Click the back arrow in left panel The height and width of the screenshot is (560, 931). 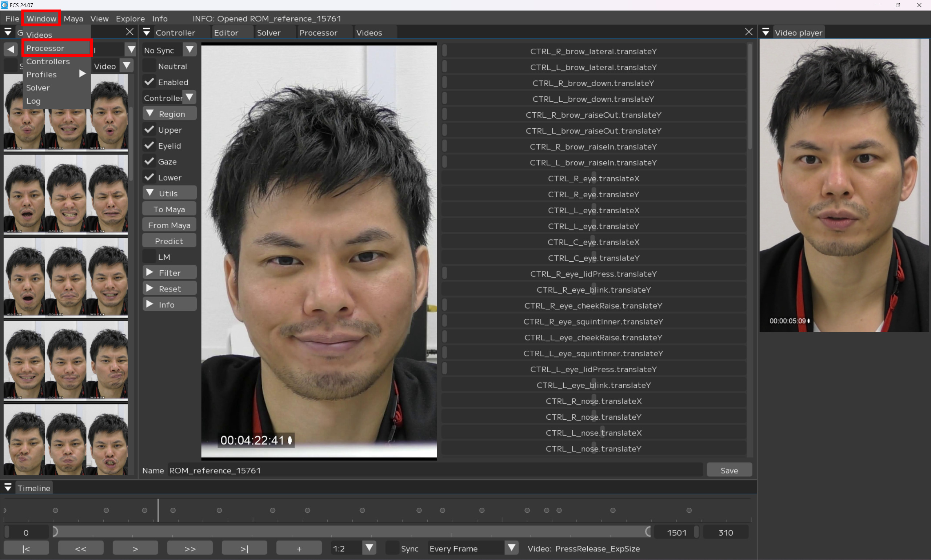point(11,49)
